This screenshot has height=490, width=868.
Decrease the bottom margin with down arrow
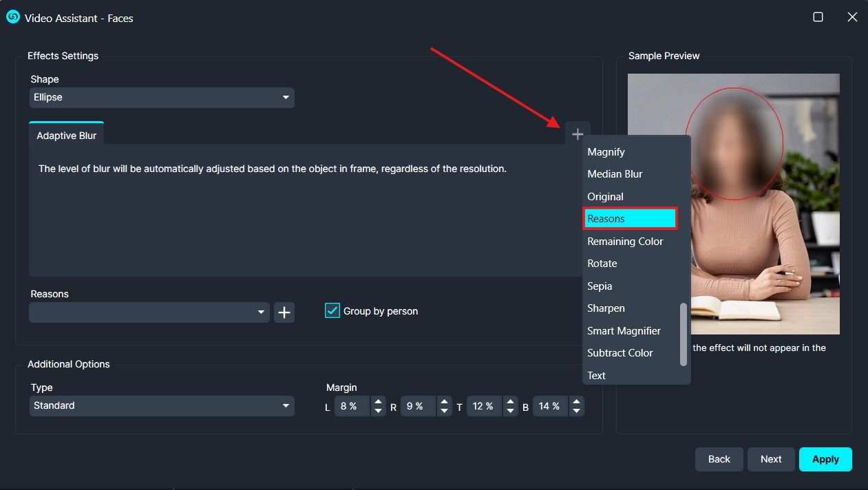tap(576, 411)
